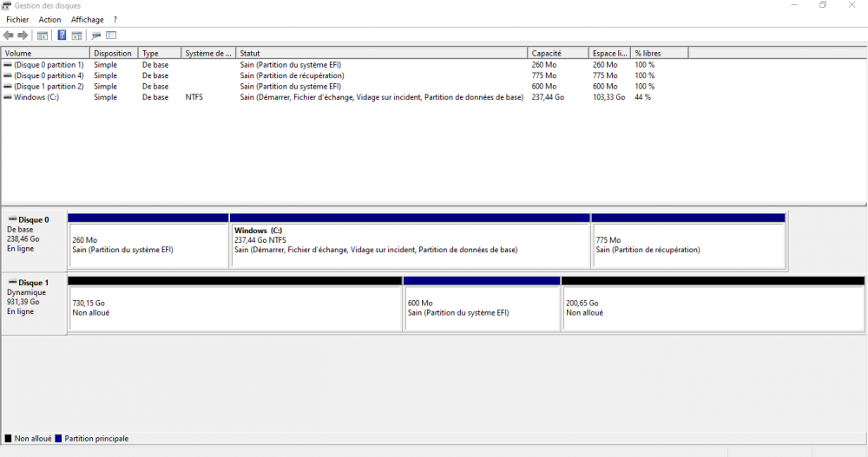Viewport: 868px width, 457px height.
Task: Click the drive icon beside Disque 0 partition 4
Action: tap(7, 75)
